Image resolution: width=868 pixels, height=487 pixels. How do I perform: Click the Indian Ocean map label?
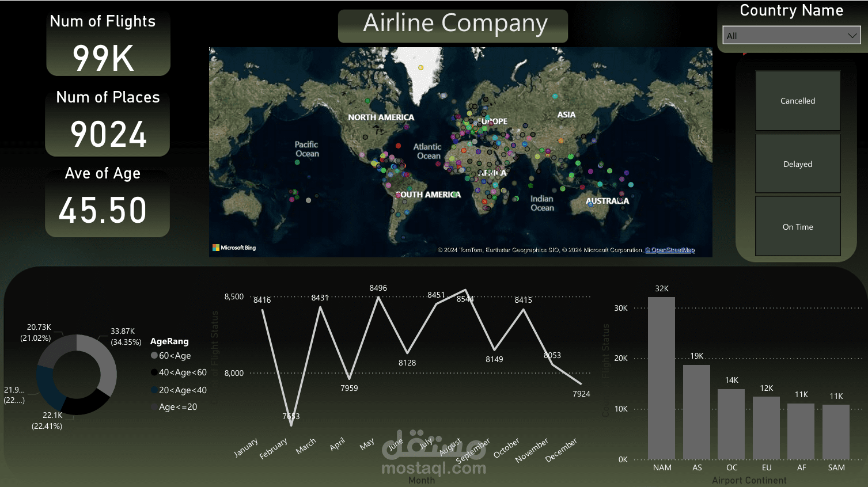(542, 203)
